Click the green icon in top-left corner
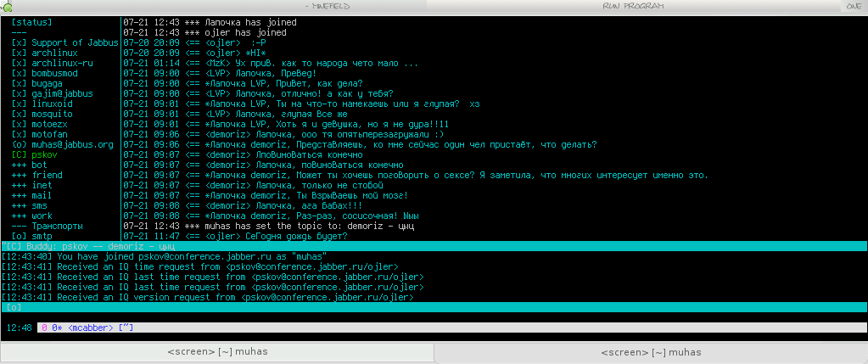The width and height of the screenshot is (868, 364). click(8, 6)
